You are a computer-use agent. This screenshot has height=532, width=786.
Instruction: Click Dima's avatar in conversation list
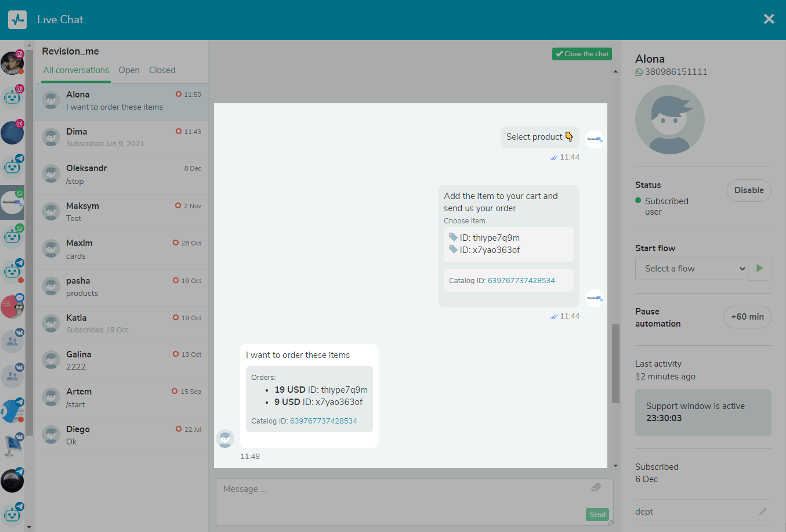(52, 137)
